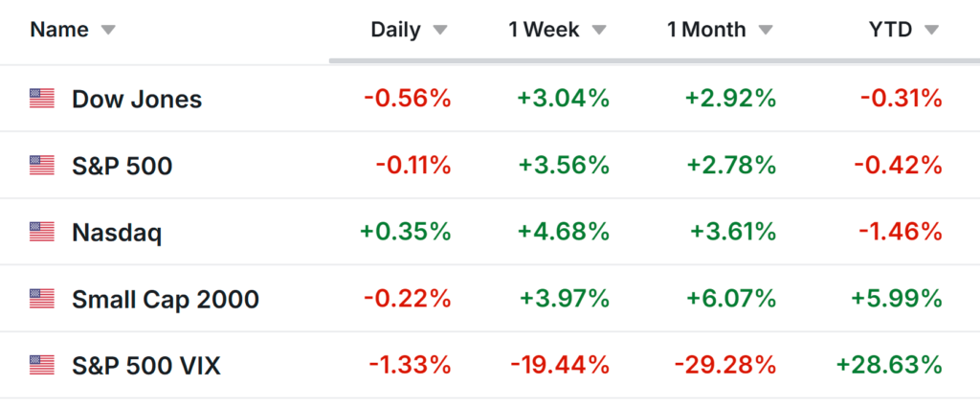Click Small Cap 2000's +6.07% monthly value
Image resolution: width=980 pixels, height=407 pixels.
click(x=731, y=299)
